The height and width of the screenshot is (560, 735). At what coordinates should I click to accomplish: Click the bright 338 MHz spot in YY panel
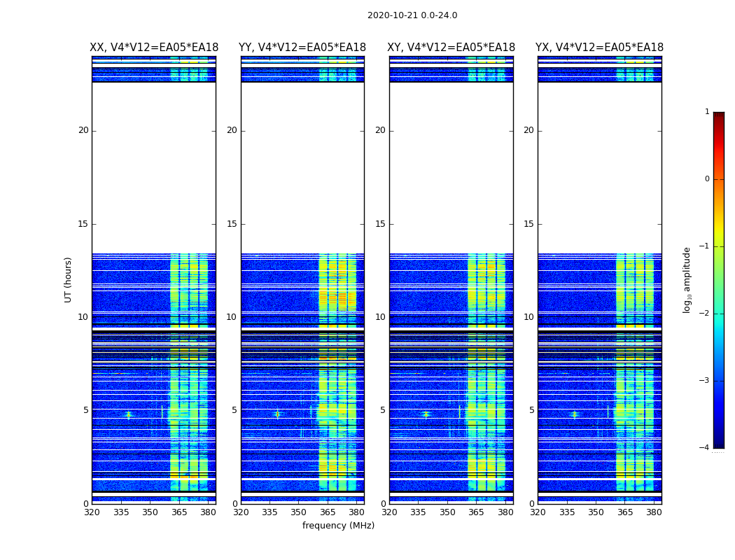[277, 414]
